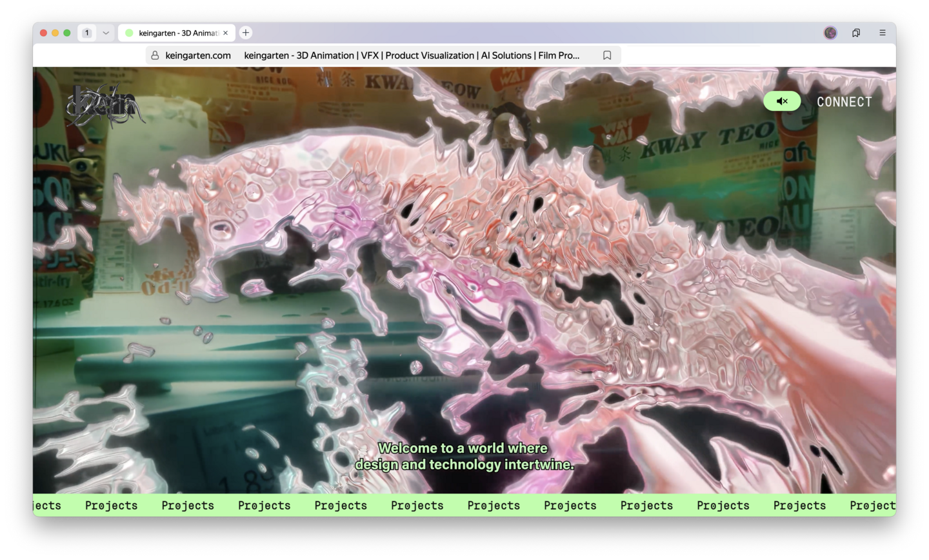Open the browser hamburger menu
Image resolution: width=929 pixels, height=560 pixels.
[883, 33]
